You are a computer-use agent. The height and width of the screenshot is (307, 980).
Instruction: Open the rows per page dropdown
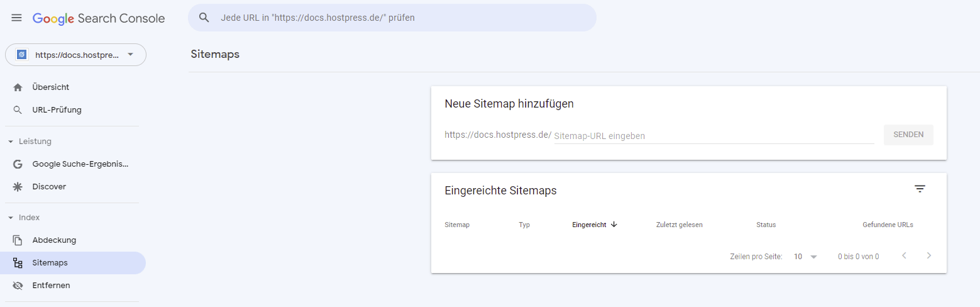coord(805,257)
